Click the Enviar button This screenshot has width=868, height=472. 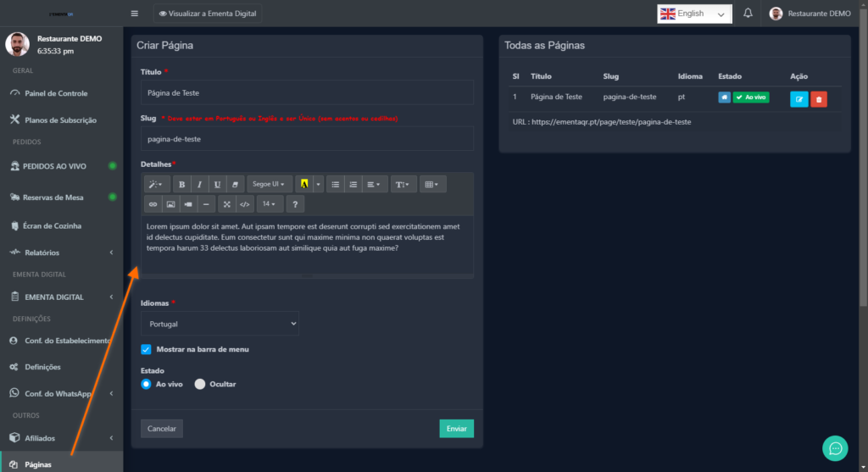[x=456, y=429]
